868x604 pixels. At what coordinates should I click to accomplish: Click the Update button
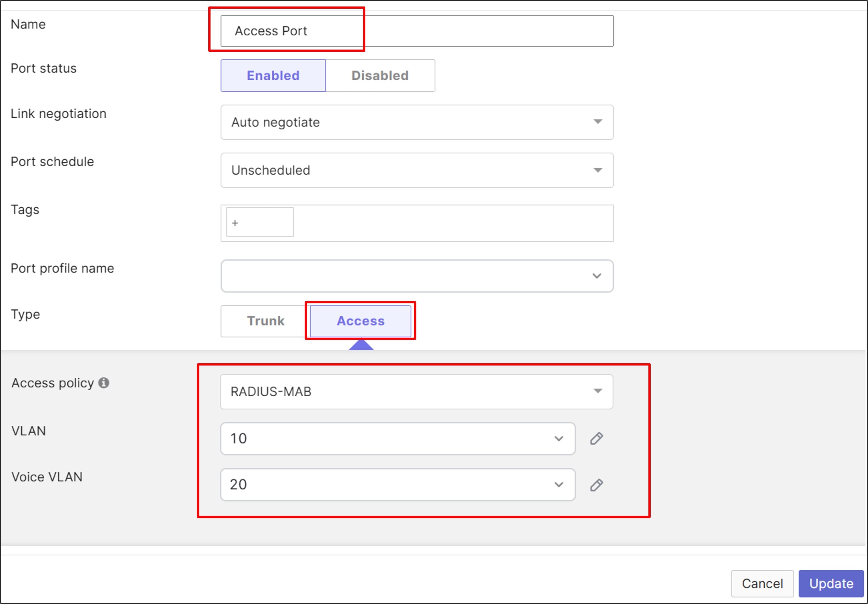click(831, 584)
